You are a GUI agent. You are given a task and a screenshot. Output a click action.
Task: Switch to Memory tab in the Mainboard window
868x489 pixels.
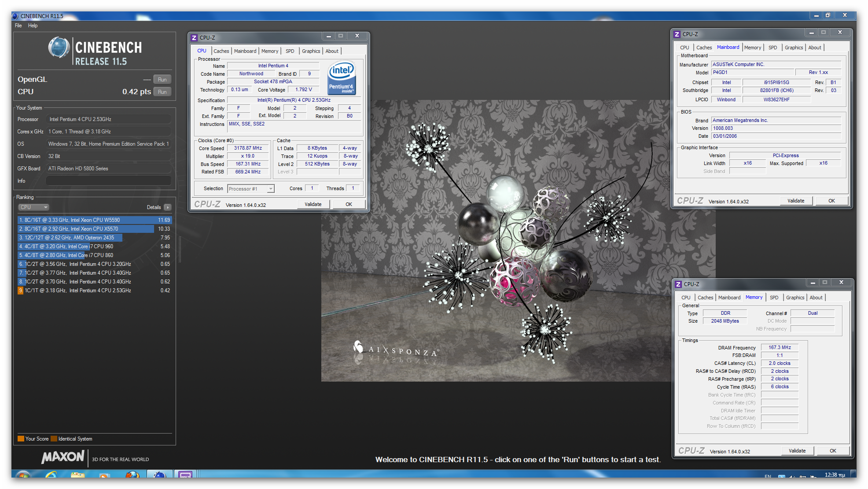coord(753,48)
